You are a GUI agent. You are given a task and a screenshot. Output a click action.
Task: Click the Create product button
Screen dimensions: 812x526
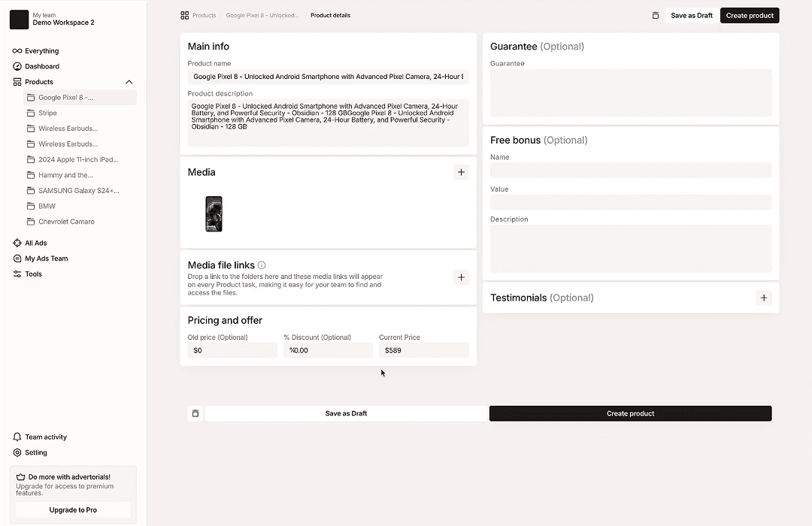click(x=750, y=15)
